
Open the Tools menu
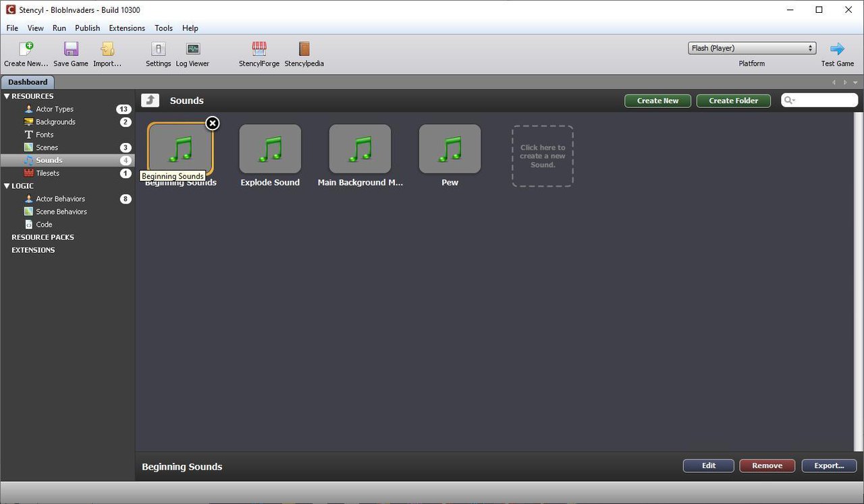(x=163, y=28)
